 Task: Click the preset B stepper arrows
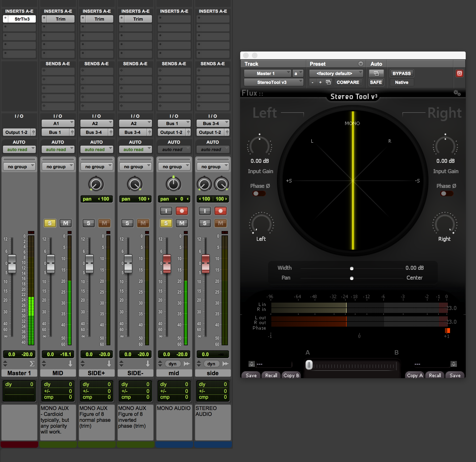tap(454, 364)
